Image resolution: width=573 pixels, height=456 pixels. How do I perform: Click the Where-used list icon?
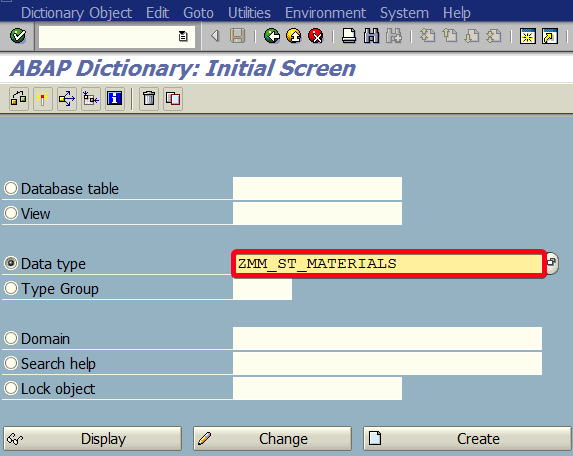[x=67, y=98]
